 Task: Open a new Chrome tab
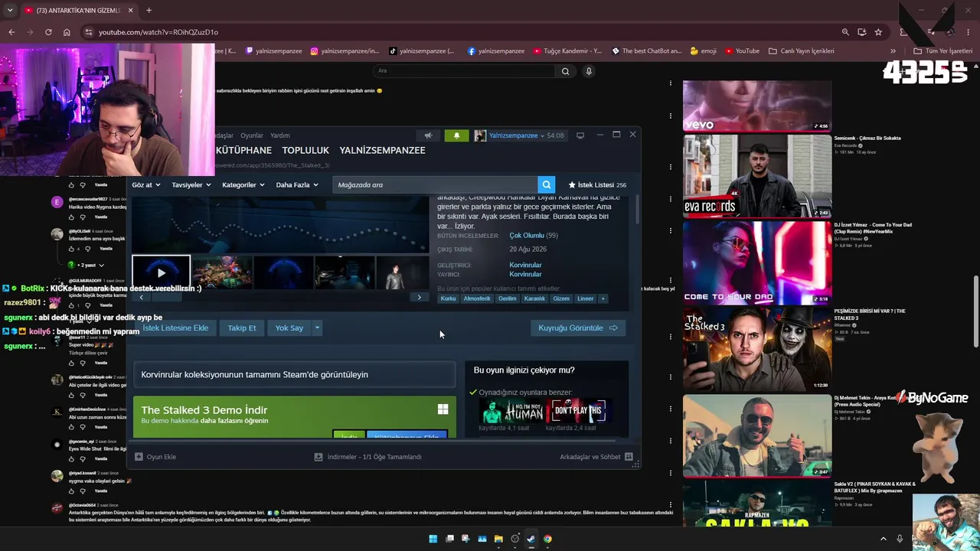(x=149, y=11)
